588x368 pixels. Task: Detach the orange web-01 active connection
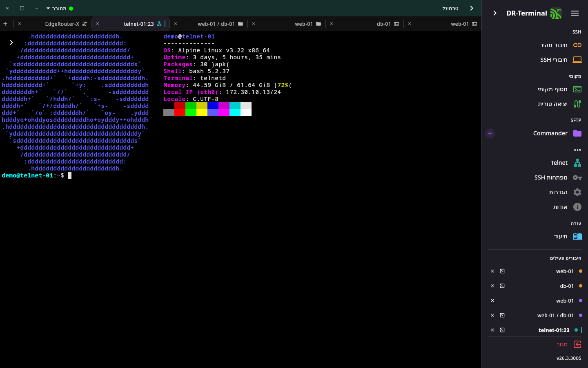click(x=502, y=271)
